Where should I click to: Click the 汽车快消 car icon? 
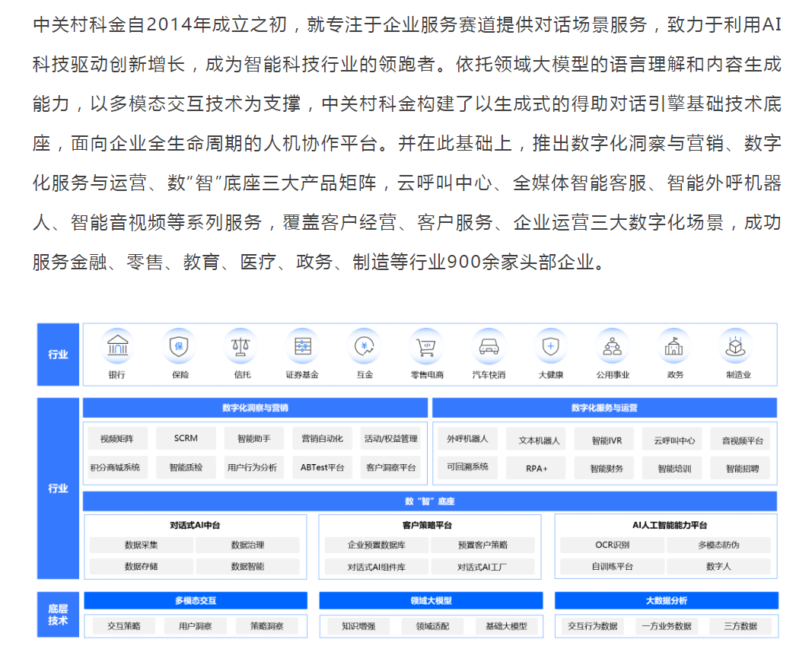(488, 347)
